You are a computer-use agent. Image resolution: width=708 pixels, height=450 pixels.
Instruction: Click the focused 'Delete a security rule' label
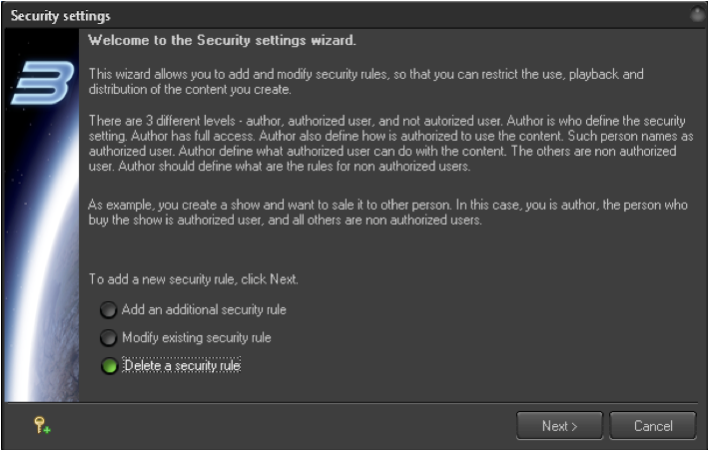pos(182,365)
